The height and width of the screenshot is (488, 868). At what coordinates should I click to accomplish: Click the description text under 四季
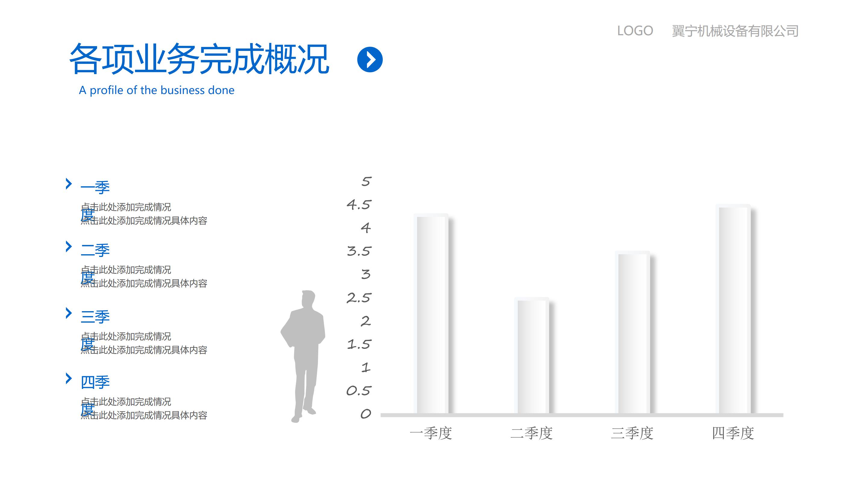click(144, 409)
